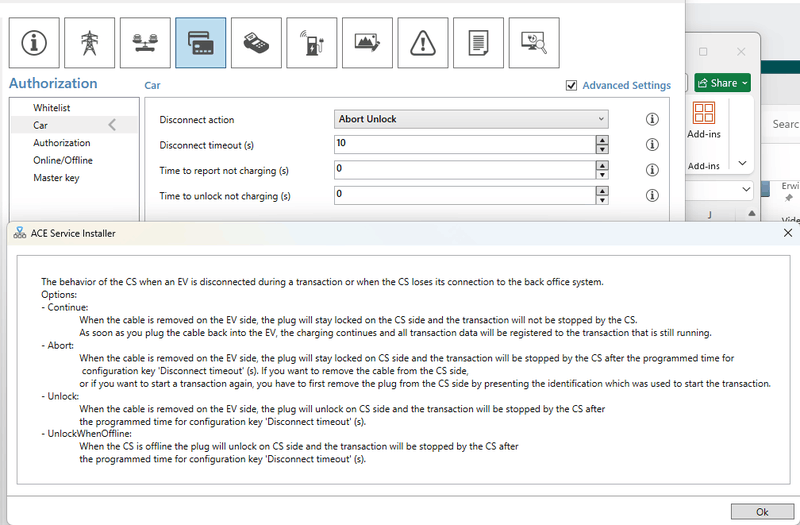800x525 pixels.
Task: Show info for Disconnect timeout
Action: click(652, 145)
